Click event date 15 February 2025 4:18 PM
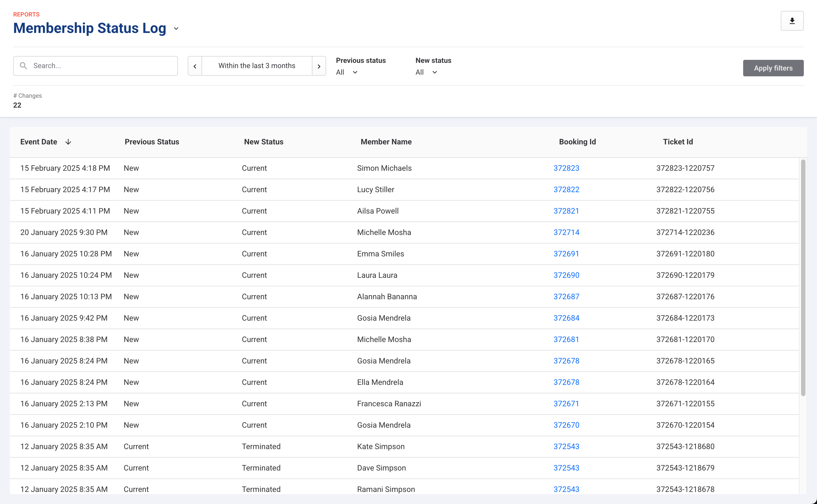 click(65, 168)
